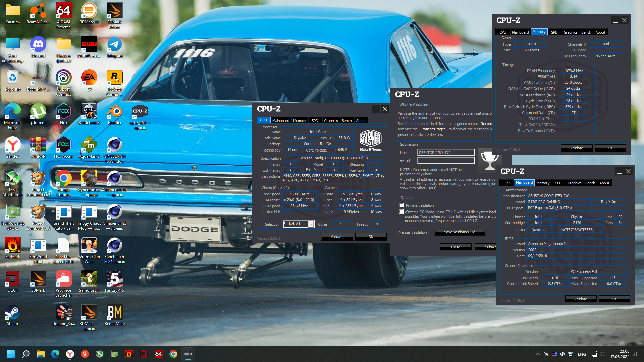Click the taskbar search icon
This screenshot has height=362, width=644.
25,354
